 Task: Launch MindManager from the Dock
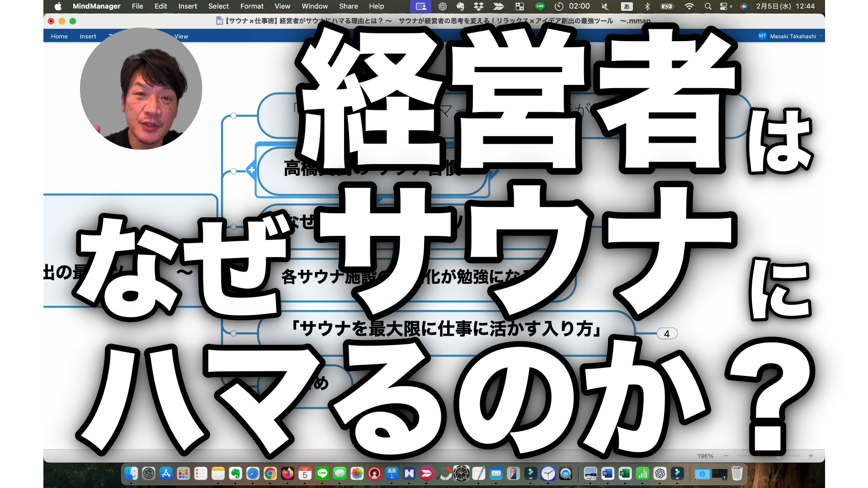pos(409,474)
